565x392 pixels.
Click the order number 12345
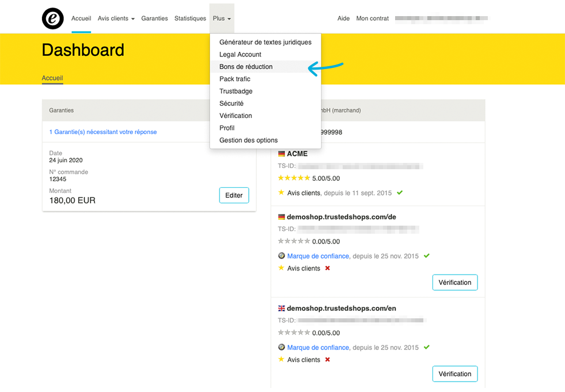[58, 179]
